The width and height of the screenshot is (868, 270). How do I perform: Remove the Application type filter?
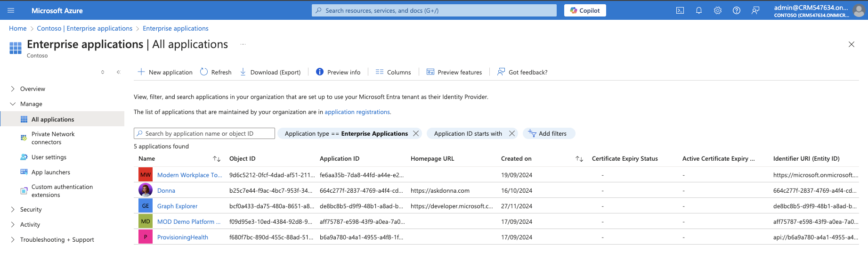pyautogui.click(x=416, y=133)
